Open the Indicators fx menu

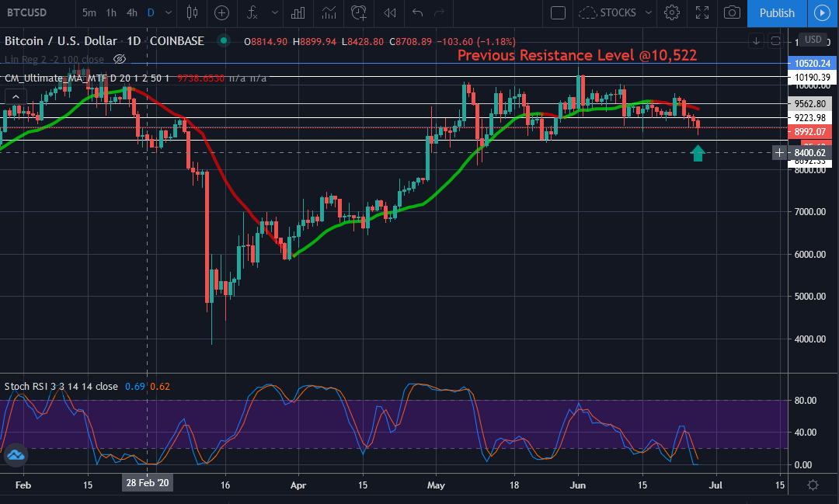(252, 12)
